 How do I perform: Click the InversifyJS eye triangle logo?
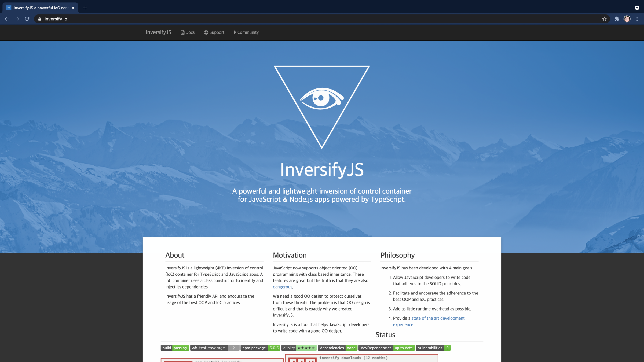point(321,106)
